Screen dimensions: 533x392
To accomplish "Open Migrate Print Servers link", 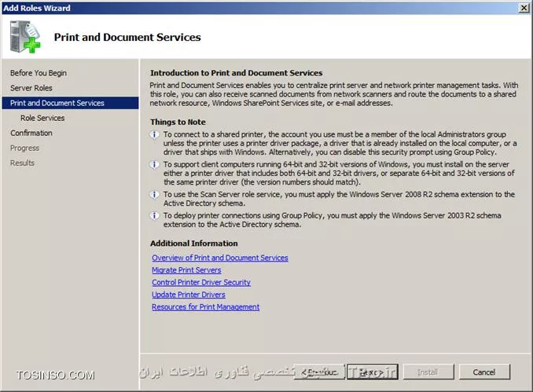I will [186, 270].
